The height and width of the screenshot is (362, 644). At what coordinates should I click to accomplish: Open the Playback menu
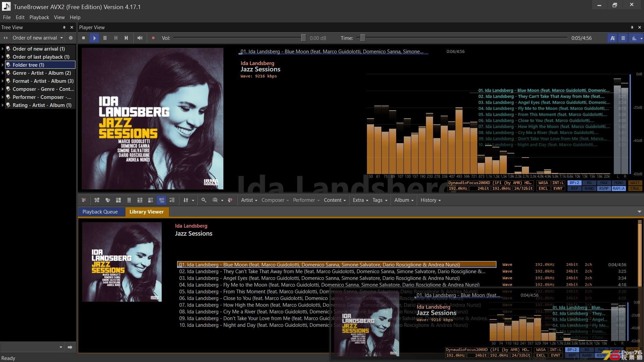39,17
